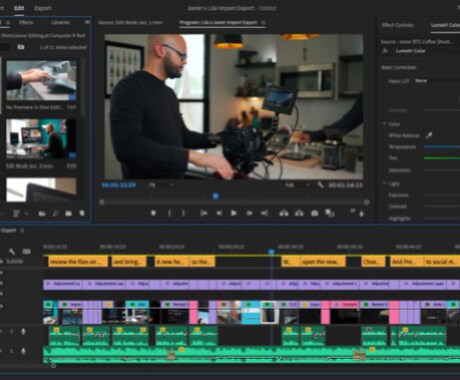
Task: Select the Lumetri Color panel tab
Action: (445, 25)
